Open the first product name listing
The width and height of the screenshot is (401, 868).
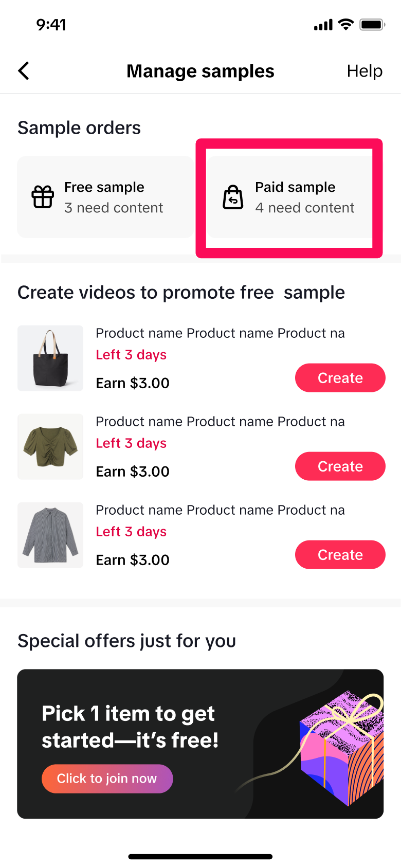click(x=220, y=333)
